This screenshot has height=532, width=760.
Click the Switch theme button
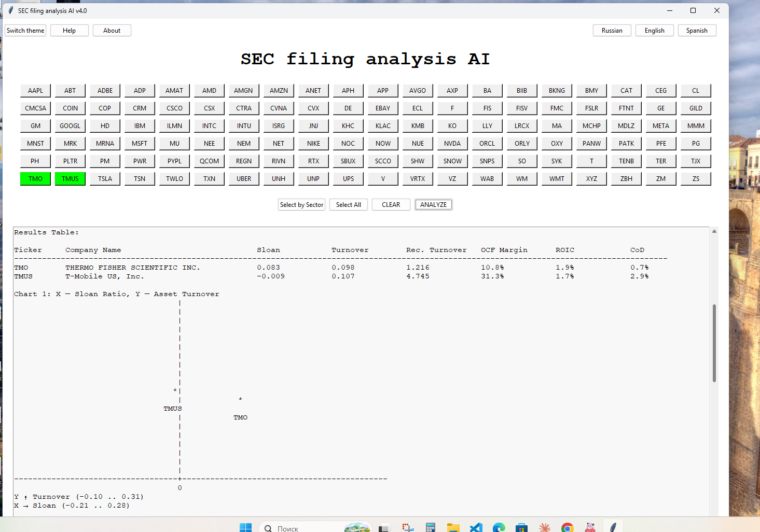click(25, 31)
